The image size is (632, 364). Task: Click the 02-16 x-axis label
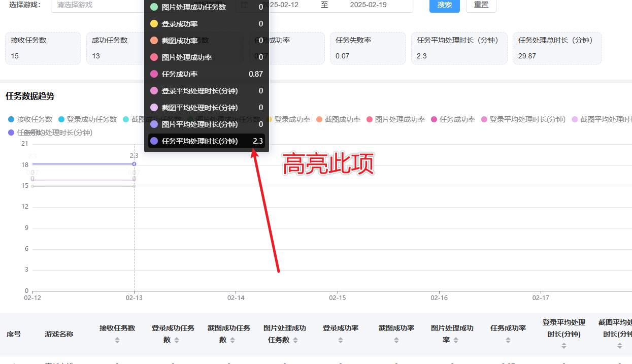[439, 299]
